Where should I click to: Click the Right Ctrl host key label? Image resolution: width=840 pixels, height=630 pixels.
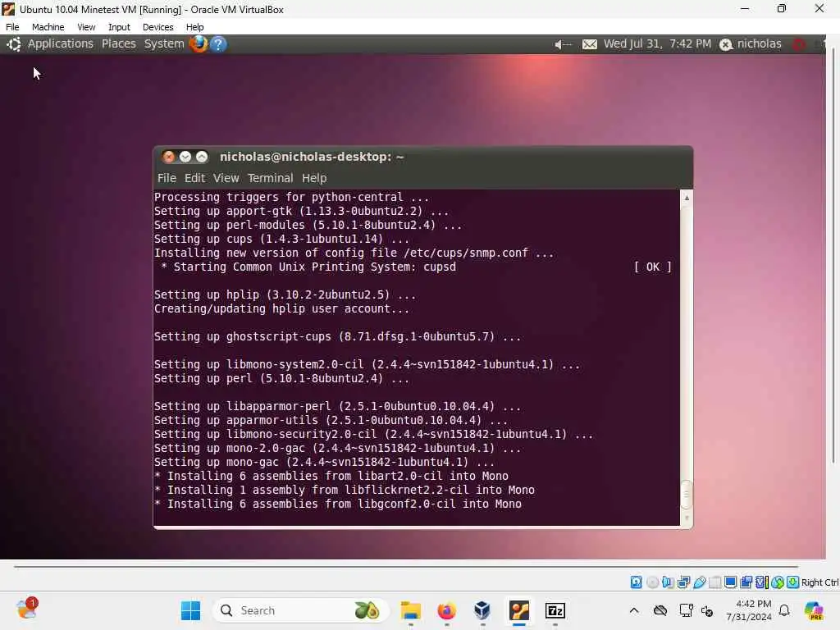819,582
